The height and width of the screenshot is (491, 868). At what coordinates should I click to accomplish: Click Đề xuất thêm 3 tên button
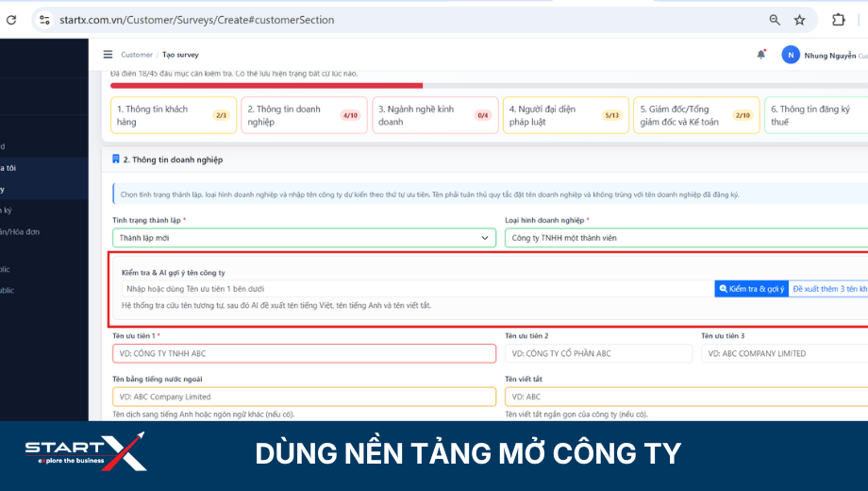click(x=828, y=289)
